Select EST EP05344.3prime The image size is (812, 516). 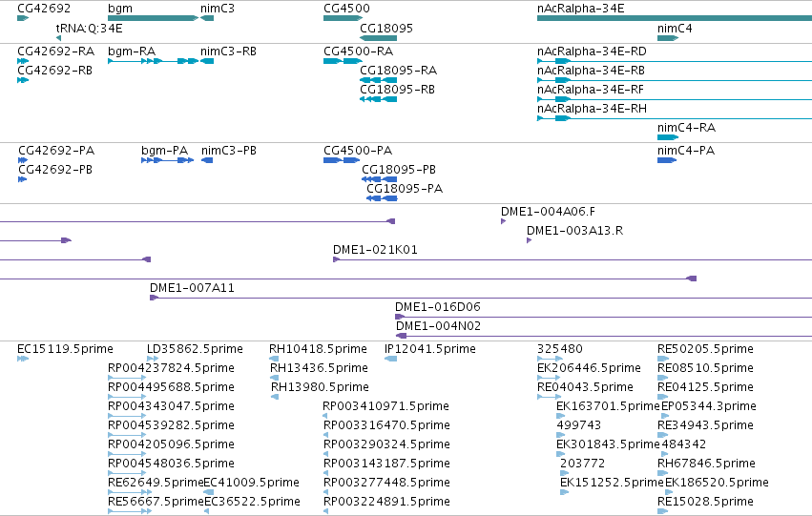(709, 407)
